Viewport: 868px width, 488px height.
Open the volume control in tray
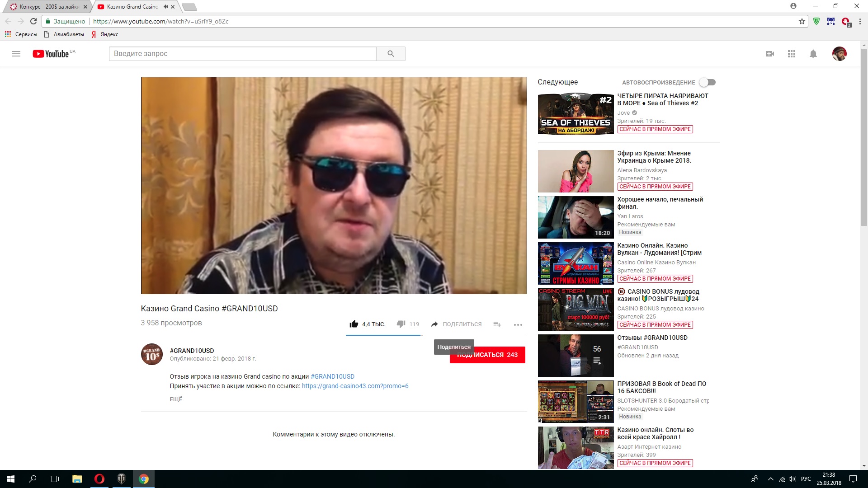tap(792, 479)
